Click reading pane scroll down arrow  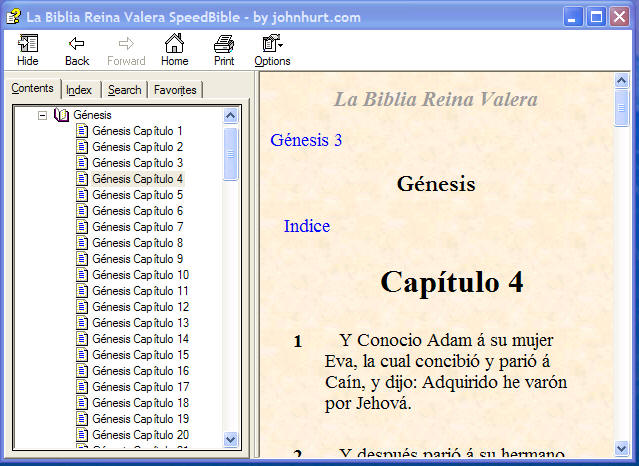click(x=621, y=448)
